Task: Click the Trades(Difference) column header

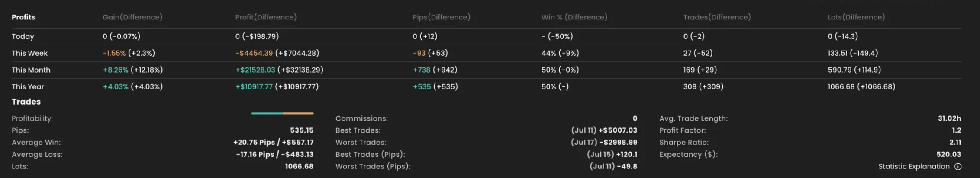Action: coord(717,17)
